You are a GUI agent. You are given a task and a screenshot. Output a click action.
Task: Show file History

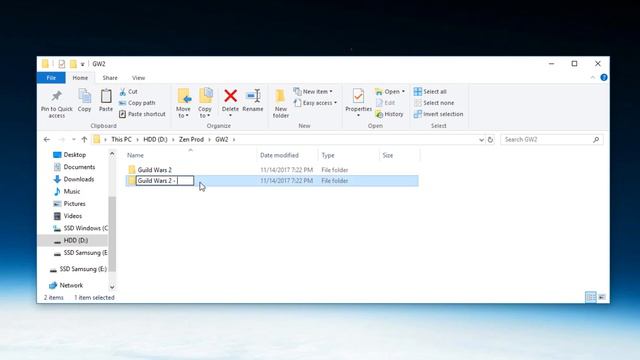[x=389, y=114]
